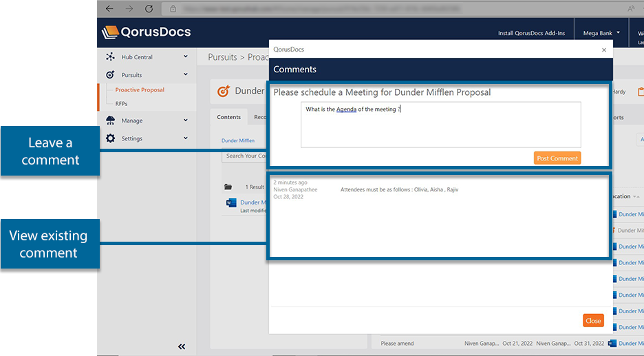Collapse sidebar with double chevron icon
This screenshot has width=644, height=356.
click(x=182, y=346)
